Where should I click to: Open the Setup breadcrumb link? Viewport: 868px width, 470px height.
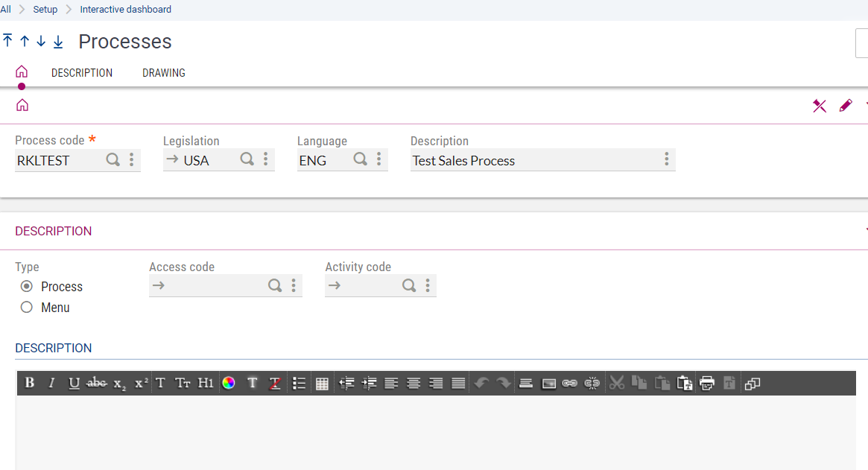point(45,10)
